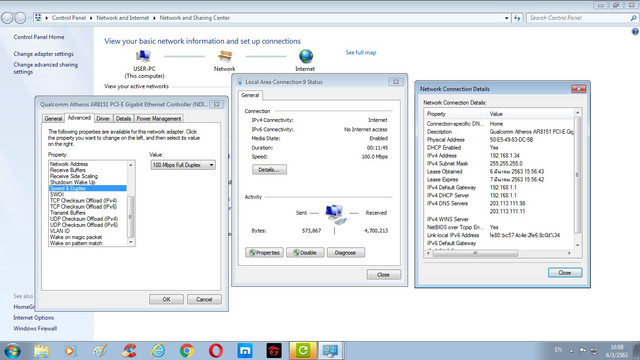The height and width of the screenshot is (360, 640).
Task: Open the Garena app from taskbar
Action: 274,351
